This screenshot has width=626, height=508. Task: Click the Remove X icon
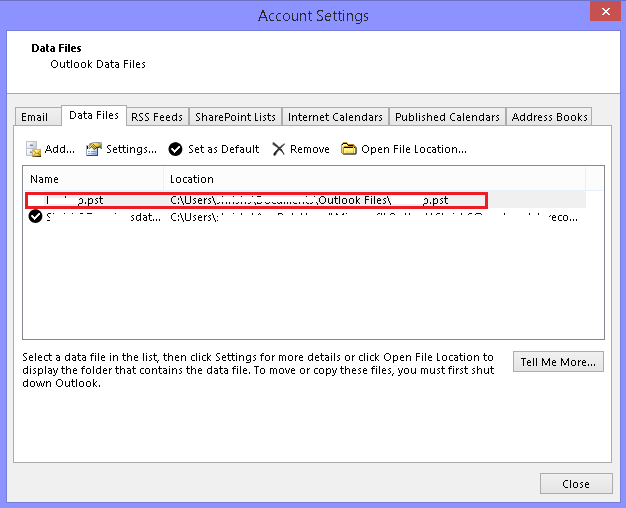tap(278, 149)
